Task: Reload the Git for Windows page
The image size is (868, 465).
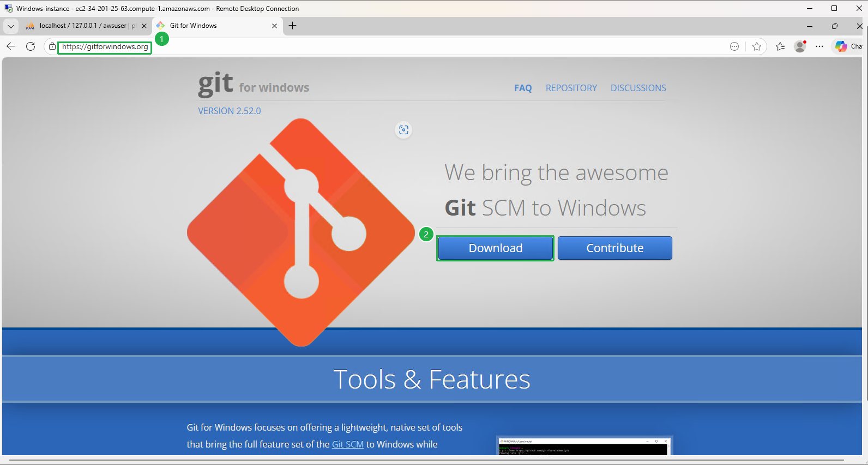Action: click(x=31, y=46)
